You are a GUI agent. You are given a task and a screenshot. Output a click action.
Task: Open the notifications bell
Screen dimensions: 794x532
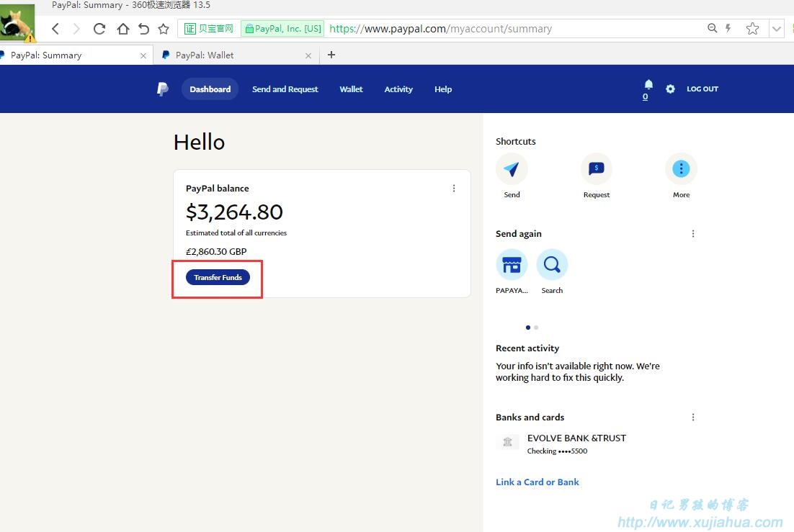pyautogui.click(x=648, y=84)
